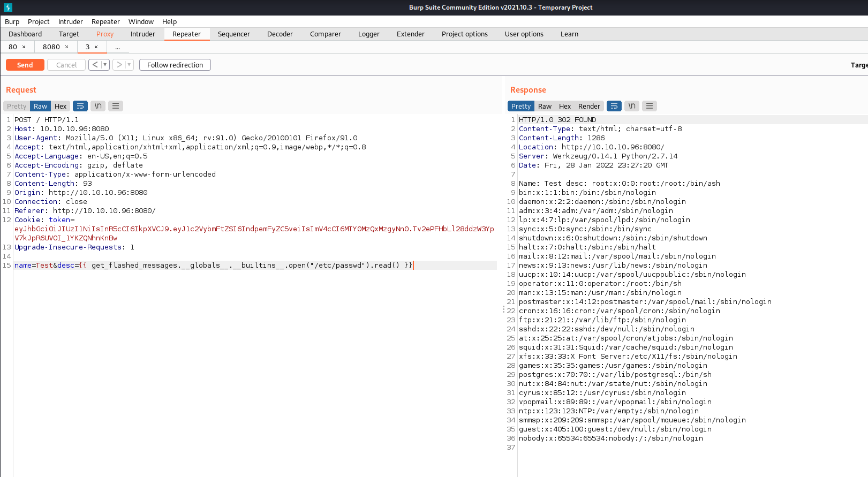Viewport: 868px width, 477px height.
Task: Switch Response view to Pretty
Action: pyautogui.click(x=521, y=106)
